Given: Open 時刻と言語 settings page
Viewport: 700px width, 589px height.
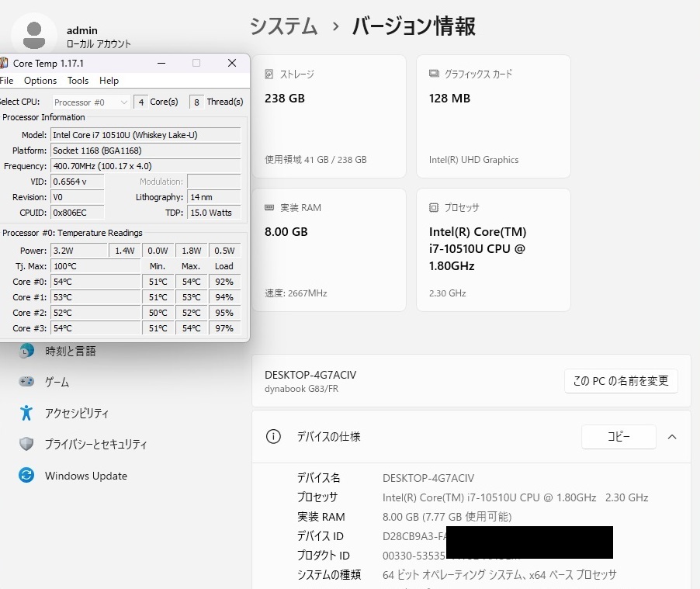Looking at the screenshot, I should (x=71, y=351).
